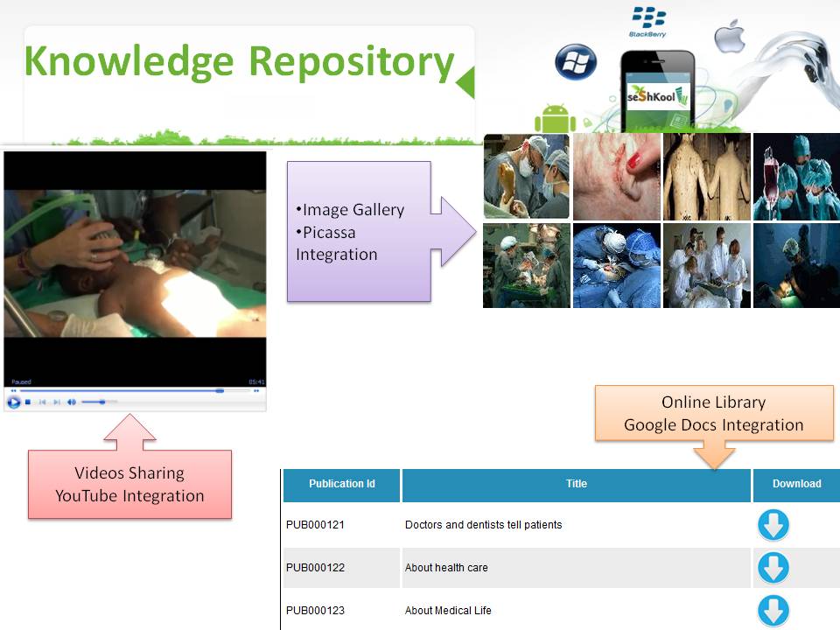Click the green Android robot icon
This screenshot has height=630, width=840.
point(556,119)
